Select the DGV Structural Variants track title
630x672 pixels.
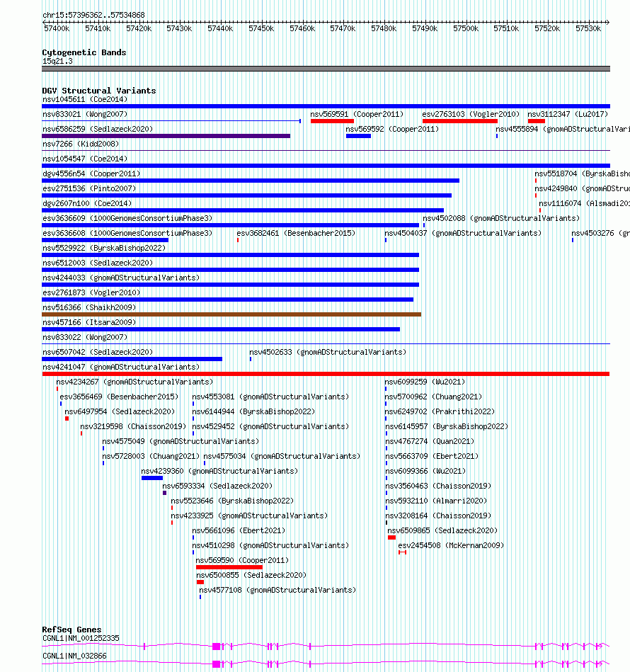click(x=99, y=91)
